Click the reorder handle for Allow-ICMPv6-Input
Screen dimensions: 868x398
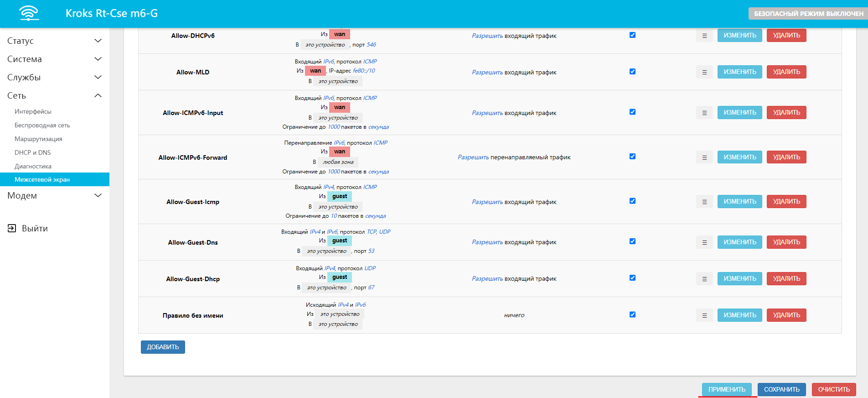pos(704,113)
